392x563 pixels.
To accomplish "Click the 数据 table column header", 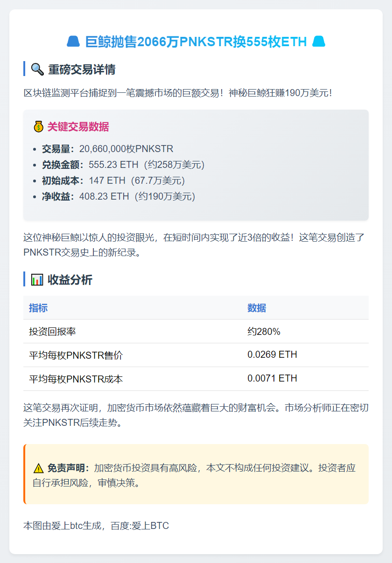I will [x=257, y=308].
